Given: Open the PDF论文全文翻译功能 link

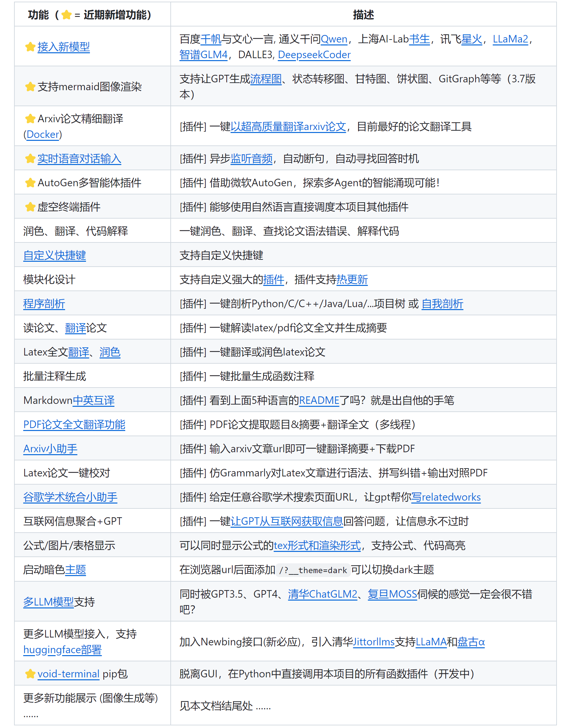Looking at the screenshot, I should 74,424.
